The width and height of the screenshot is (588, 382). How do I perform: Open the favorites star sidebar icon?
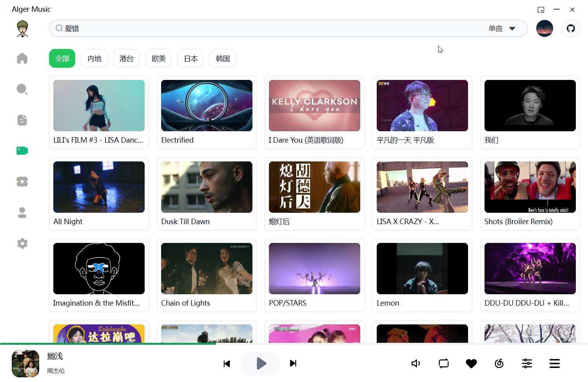click(x=22, y=182)
